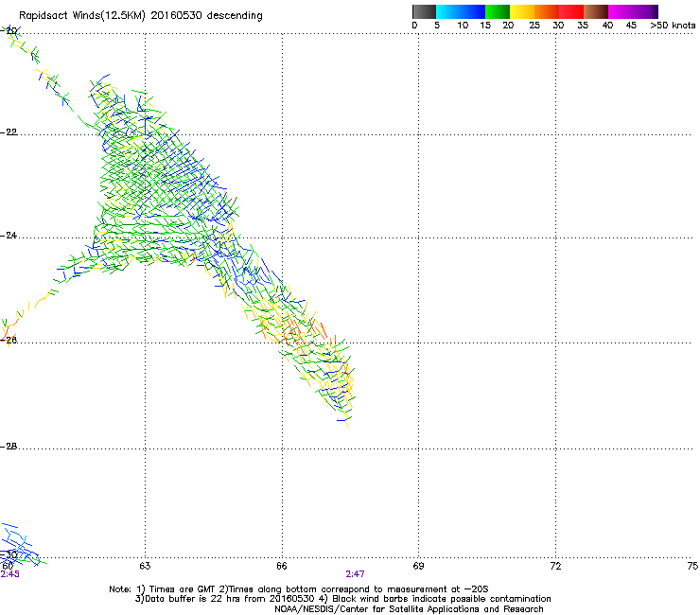Click the longitude label '63'
Screen dimensions: 700x615
[x=145, y=566]
